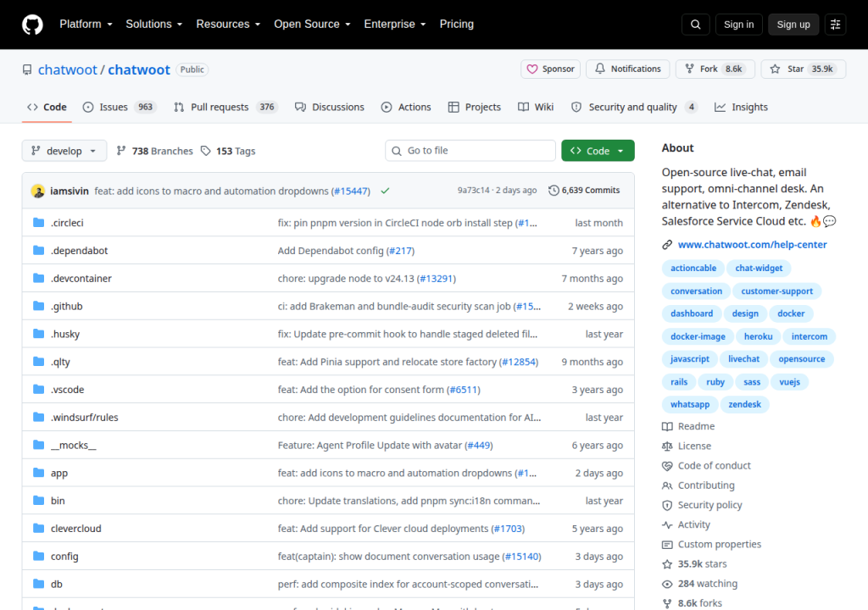Switch to the Actions tab
Image resolution: width=868 pixels, height=610 pixels.
coord(406,108)
